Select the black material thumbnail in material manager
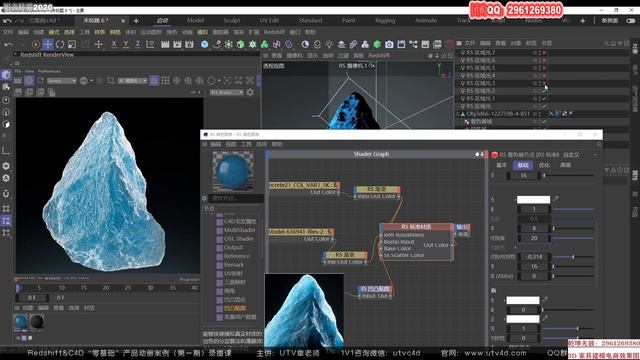640x360 pixels. click(x=37, y=322)
